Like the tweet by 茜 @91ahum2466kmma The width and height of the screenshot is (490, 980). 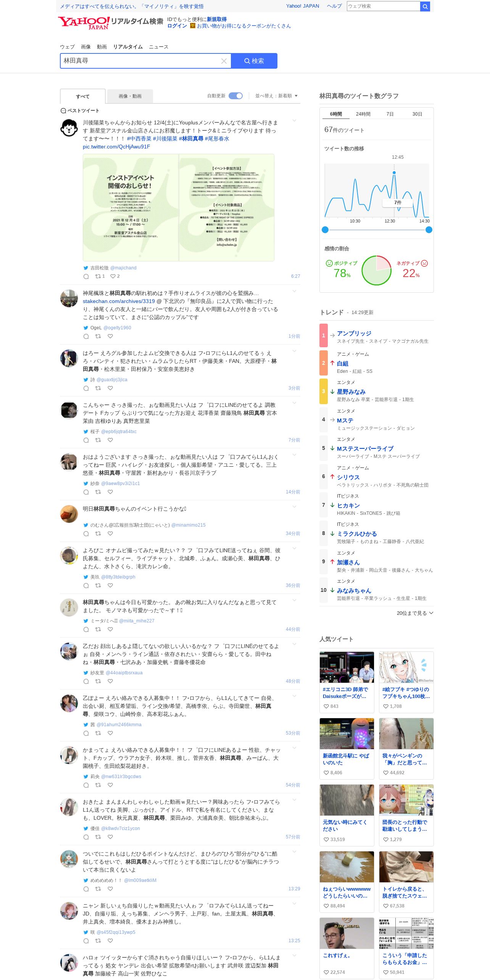(110, 733)
